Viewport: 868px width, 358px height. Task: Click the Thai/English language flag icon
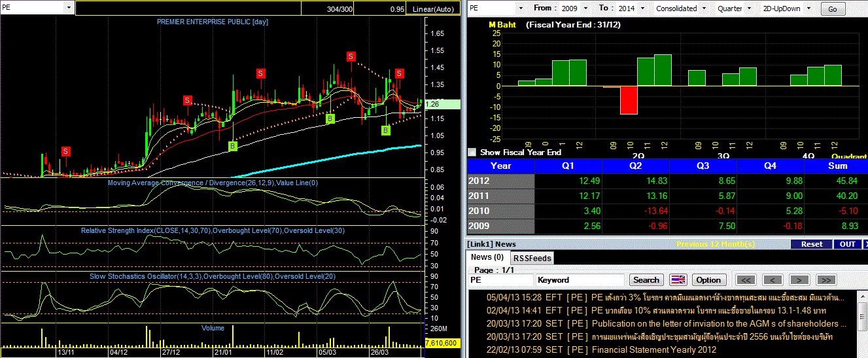[678, 279]
